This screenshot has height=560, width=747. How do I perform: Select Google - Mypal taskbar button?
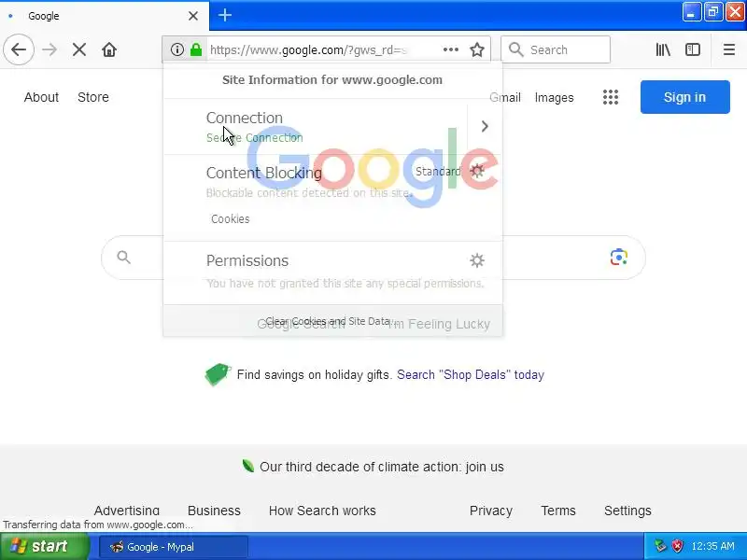coord(174,547)
